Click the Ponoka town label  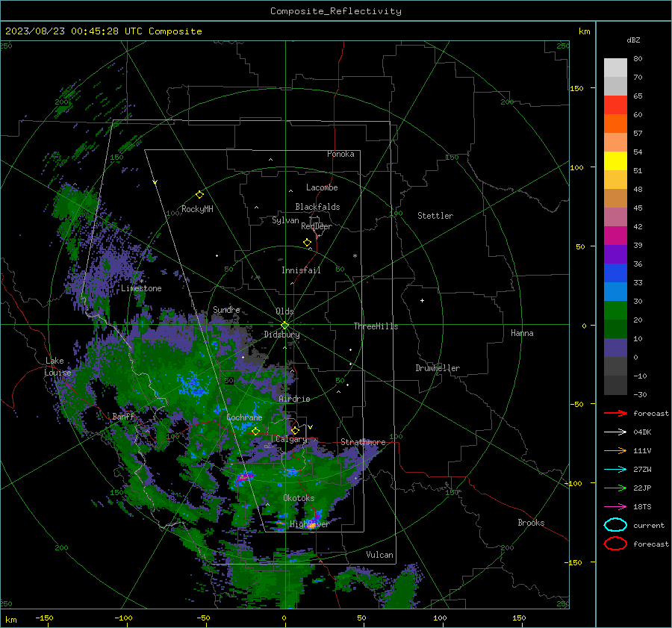tap(340, 154)
